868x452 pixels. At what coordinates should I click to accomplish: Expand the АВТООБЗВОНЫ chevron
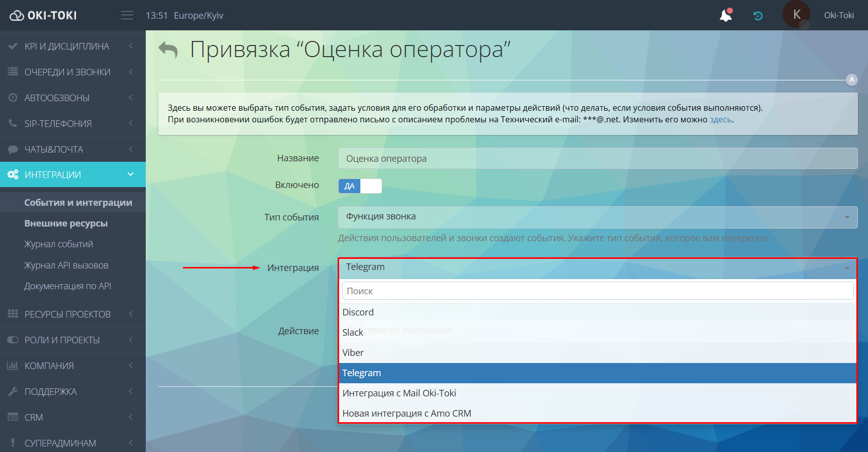tap(131, 98)
